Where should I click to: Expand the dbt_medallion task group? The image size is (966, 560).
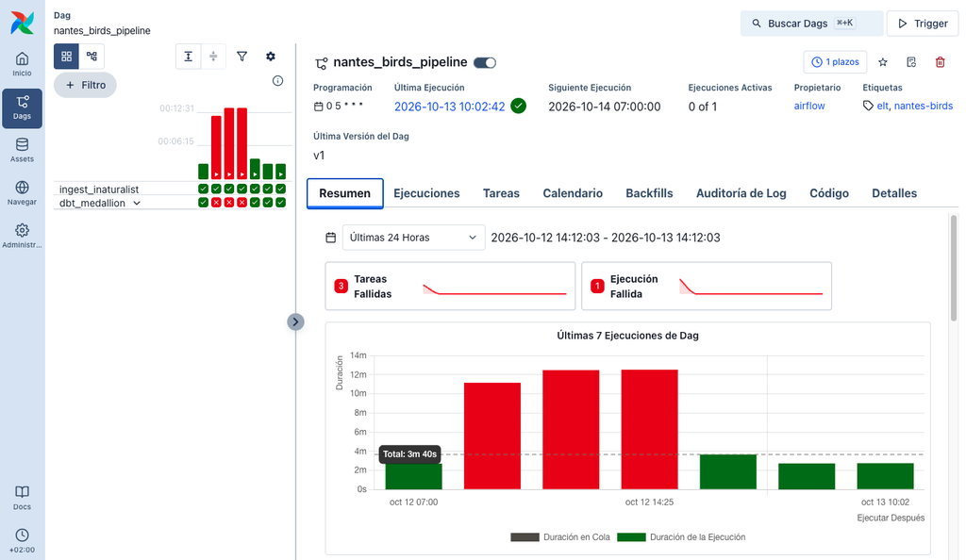(x=137, y=203)
